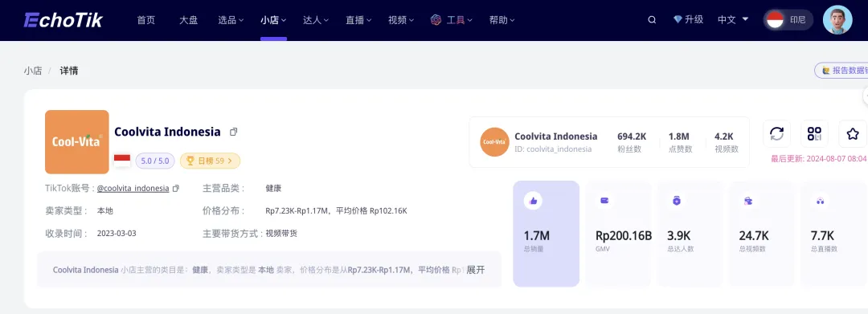Click the 详情 breadcrumb text

[x=69, y=71]
